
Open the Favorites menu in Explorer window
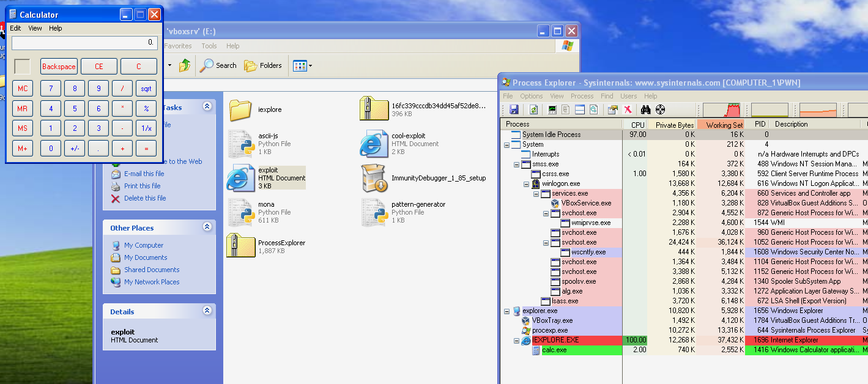click(177, 46)
